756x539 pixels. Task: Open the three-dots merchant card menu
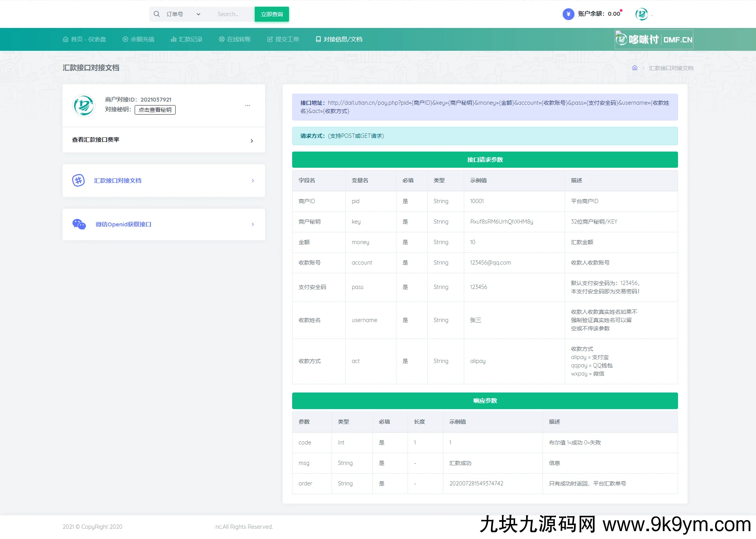point(248,105)
